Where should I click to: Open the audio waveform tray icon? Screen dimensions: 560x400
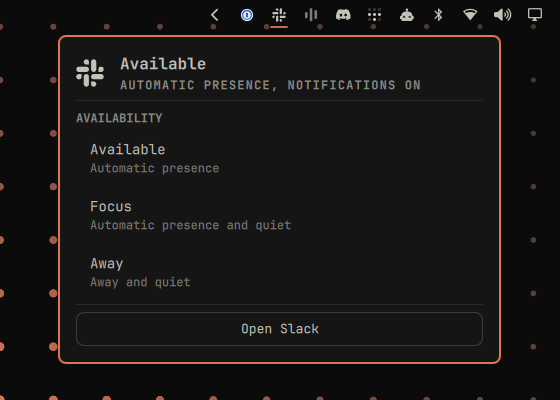(x=311, y=15)
